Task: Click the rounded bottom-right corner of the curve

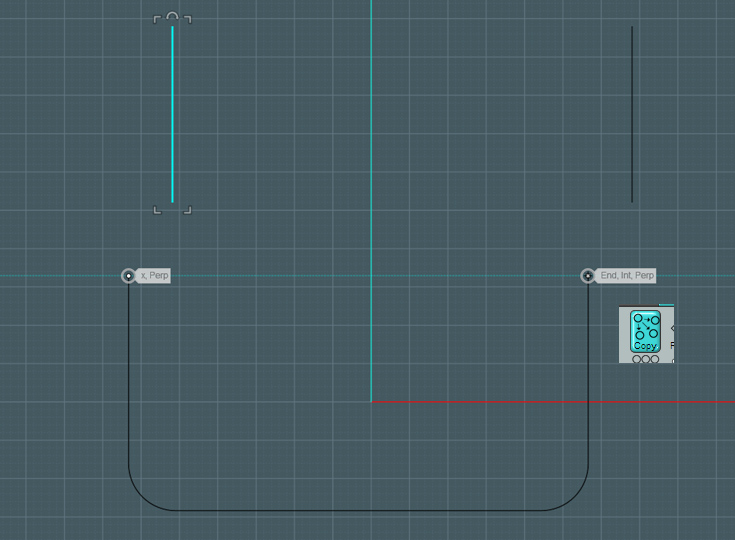Action: [x=575, y=497]
